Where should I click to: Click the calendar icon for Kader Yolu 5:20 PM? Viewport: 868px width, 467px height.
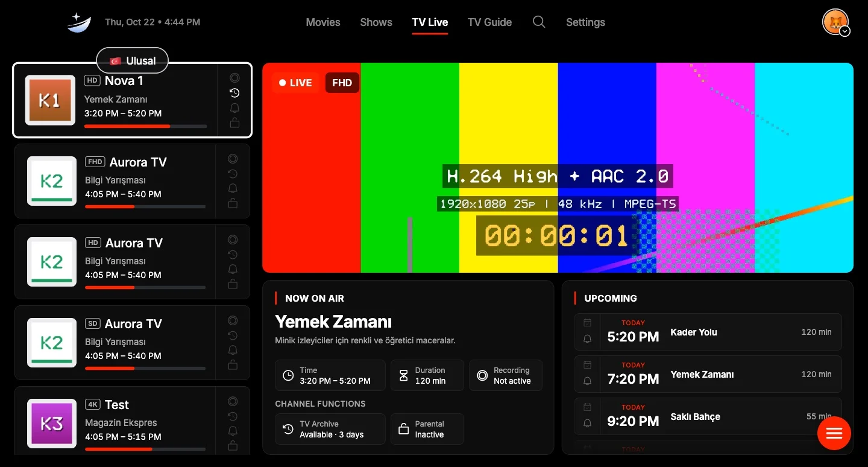click(x=588, y=323)
